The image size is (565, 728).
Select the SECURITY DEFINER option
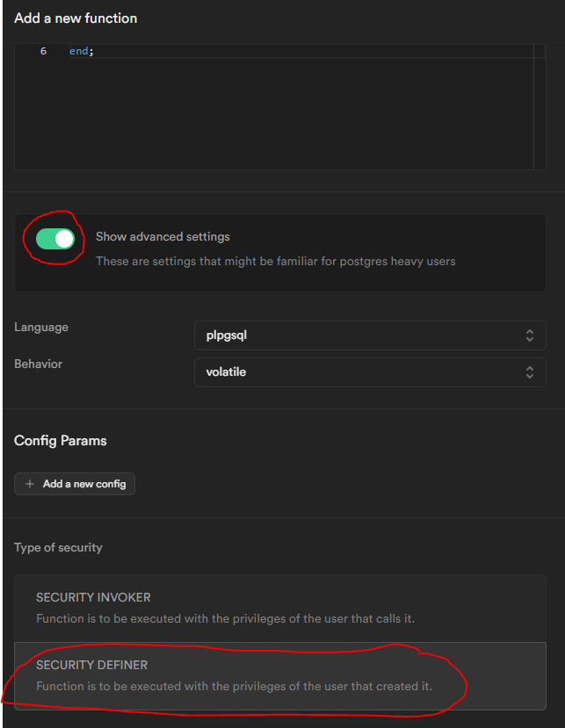click(279, 675)
